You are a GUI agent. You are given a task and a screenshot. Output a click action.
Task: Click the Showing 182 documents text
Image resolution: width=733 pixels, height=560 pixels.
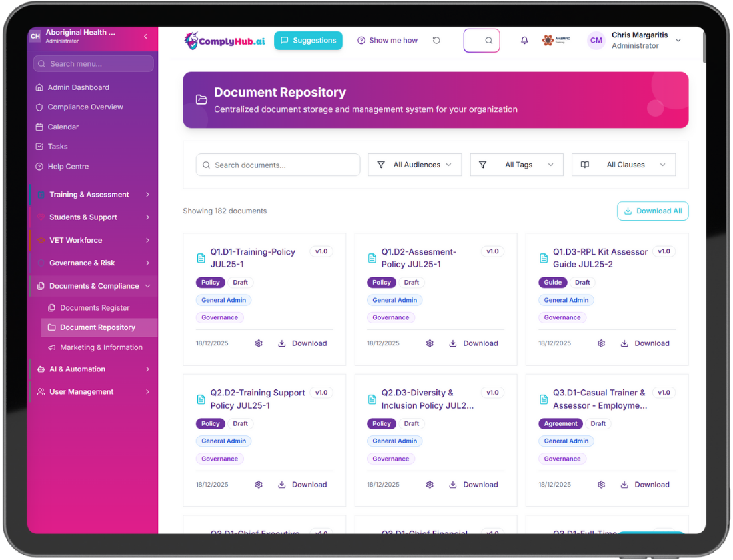tap(225, 211)
